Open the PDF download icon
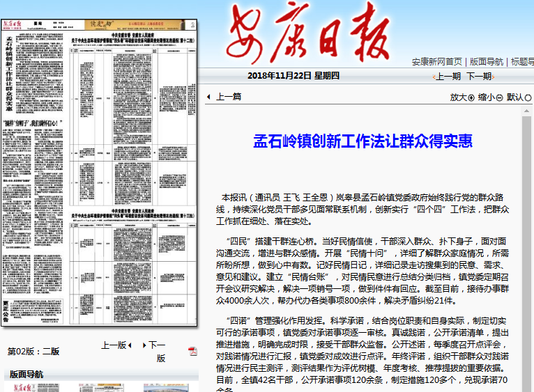Image resolution: width=534 pixels, height=392 pixels. click(x=193, y=351)
